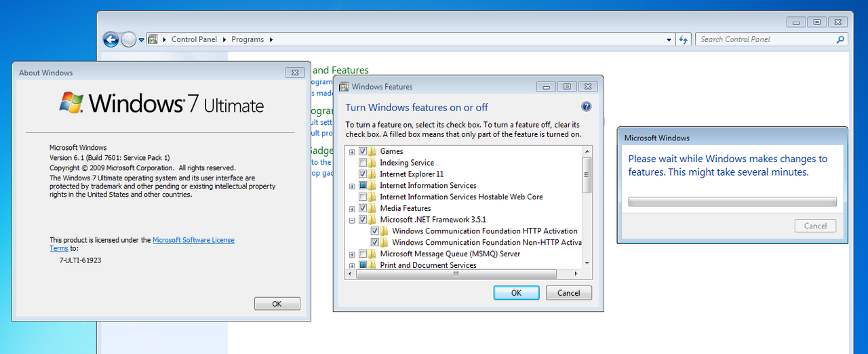Click the Control Panel icon in address bar
868x354 pixels.
tap(153, 39)
